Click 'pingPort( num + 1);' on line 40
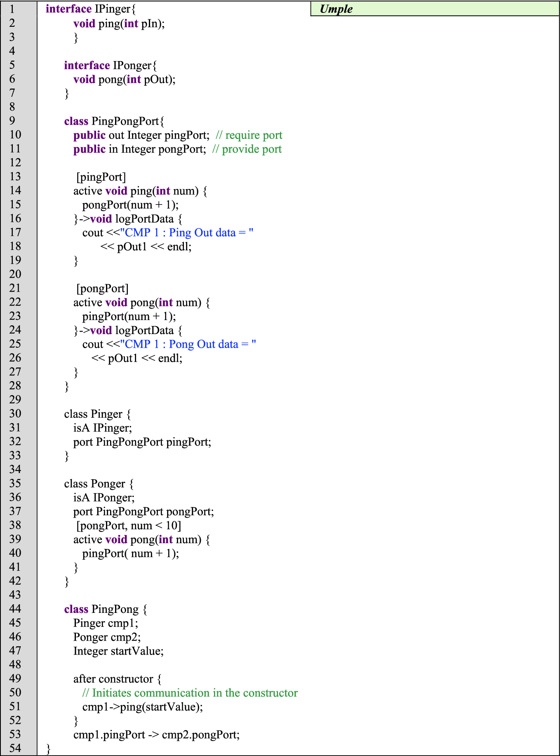Screen dimensions: 560x756 tap(131, 554)
